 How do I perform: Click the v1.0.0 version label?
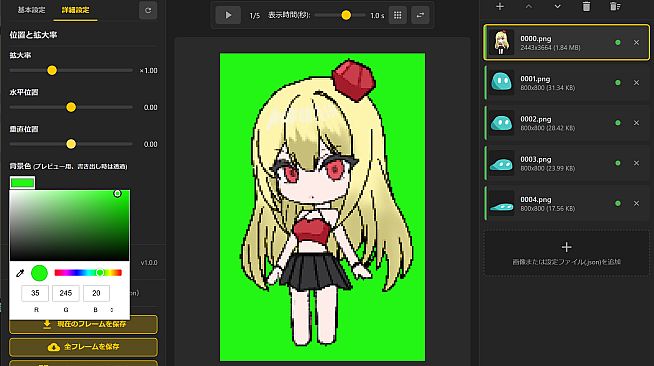[x=149, y=263]
